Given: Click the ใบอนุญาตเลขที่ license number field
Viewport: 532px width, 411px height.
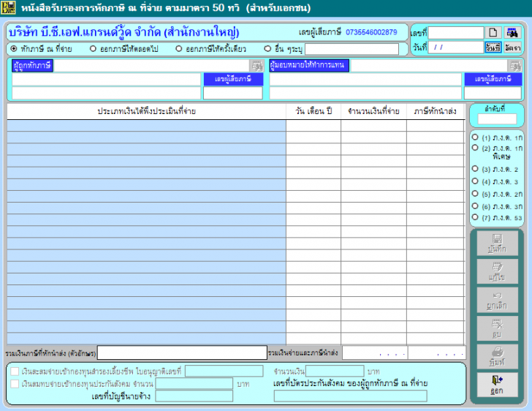Looking at the screenshot, I should [x=224, y=372].
